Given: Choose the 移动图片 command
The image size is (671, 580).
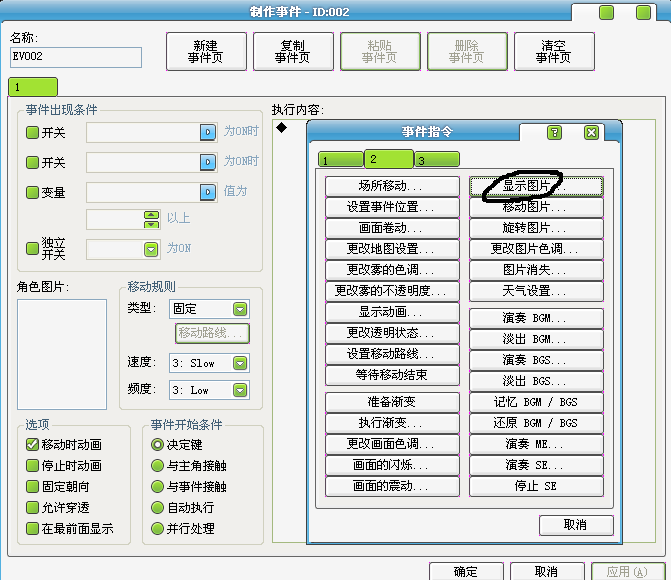Looking at the screenshot, I should click(x=537, y=207).
